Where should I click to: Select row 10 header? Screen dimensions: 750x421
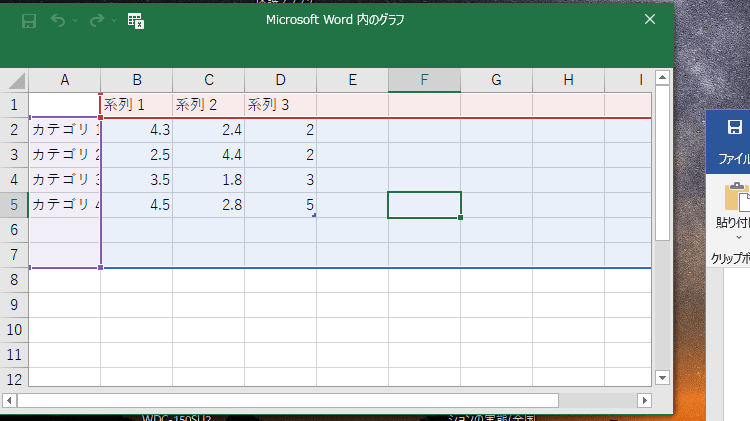[14, 330]
